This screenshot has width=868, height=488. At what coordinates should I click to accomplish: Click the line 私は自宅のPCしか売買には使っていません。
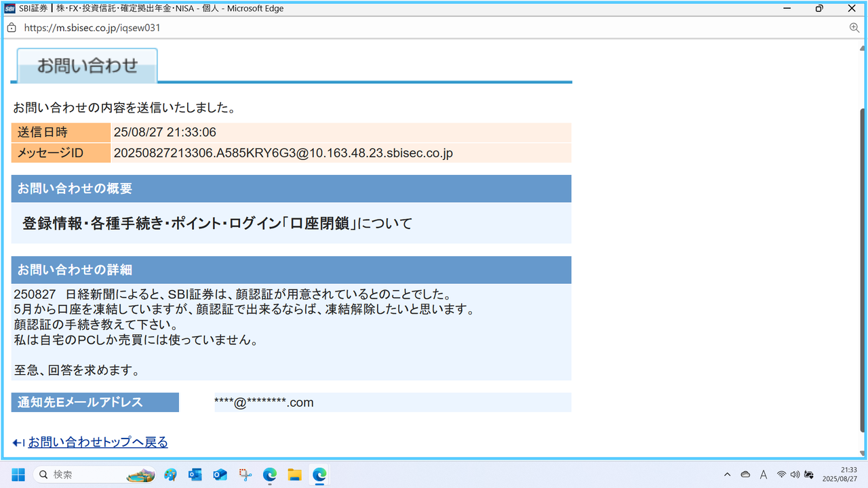[136, 340]
